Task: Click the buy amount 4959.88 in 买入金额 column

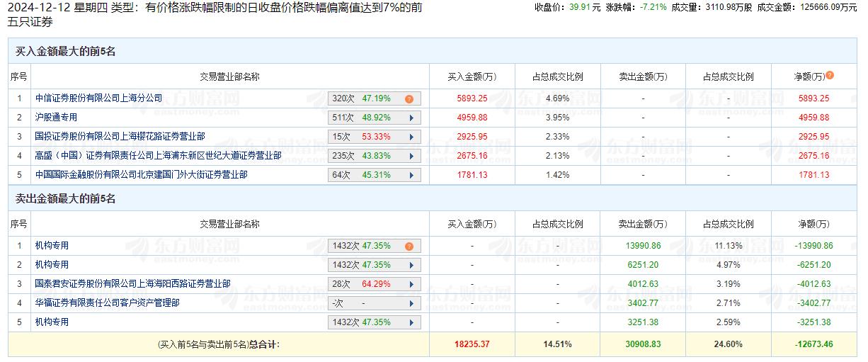Action: (x=472, y=118)
